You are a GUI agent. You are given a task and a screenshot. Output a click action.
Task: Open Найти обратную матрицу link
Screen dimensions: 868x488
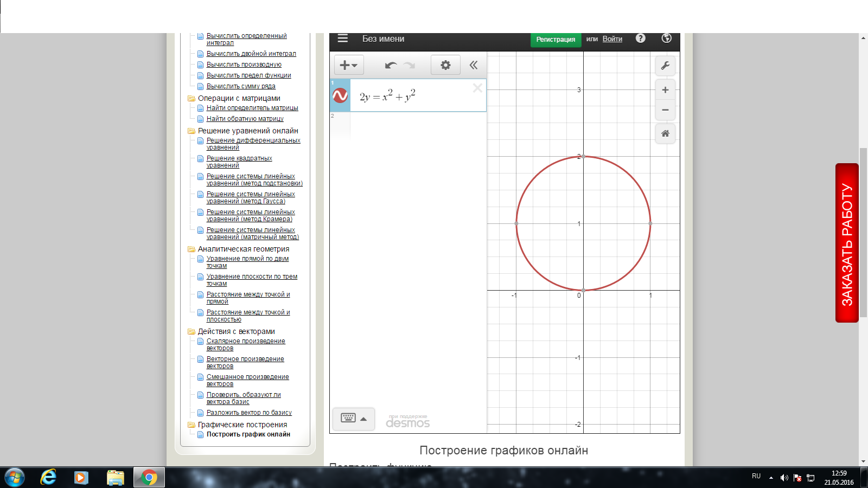coord(245,119)
